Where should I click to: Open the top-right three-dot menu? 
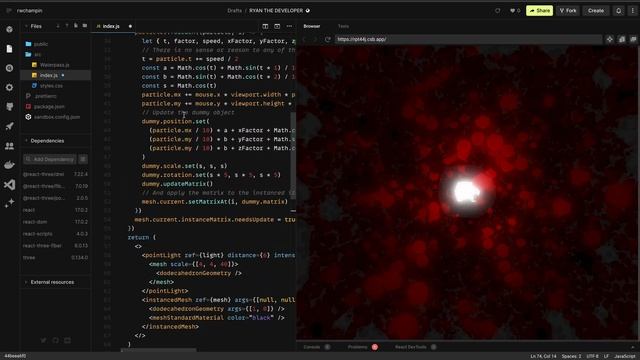633,11
